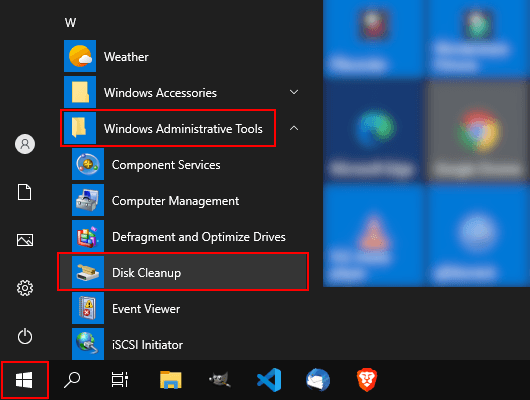Open Event Viewer via its icon
Screen dimensions: 530x400
click(88, 308)
